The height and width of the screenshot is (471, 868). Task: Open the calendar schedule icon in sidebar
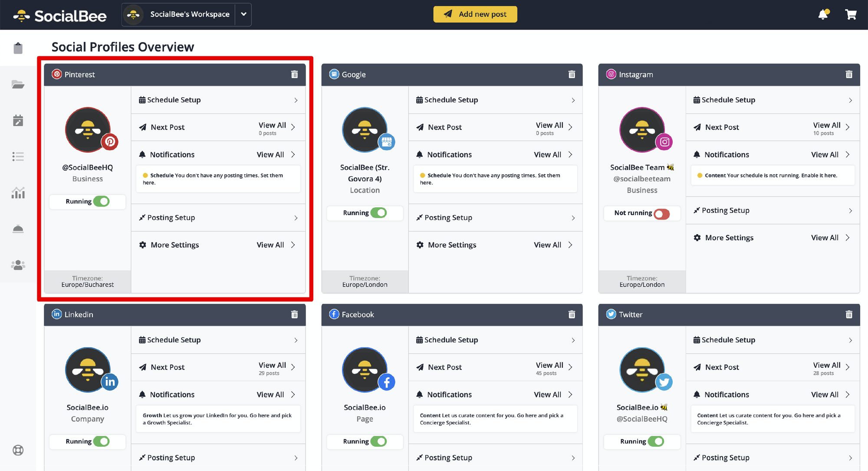18,121
